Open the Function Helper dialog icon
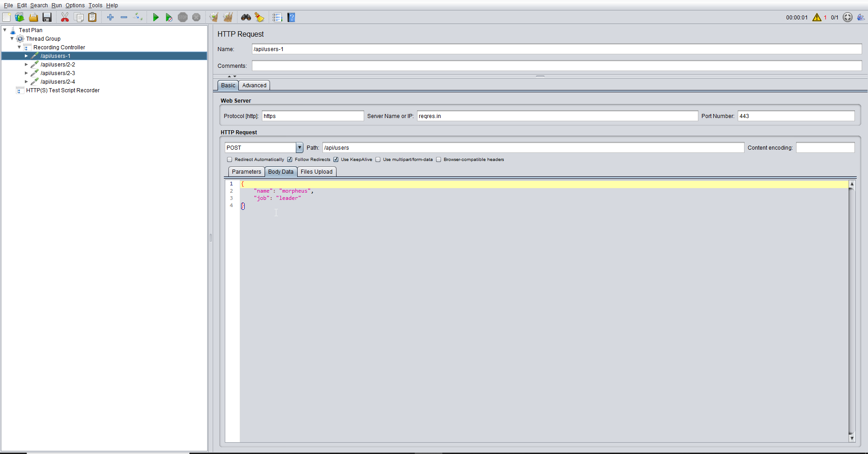This screenshot has height=454, width=868. click(277, 17)
